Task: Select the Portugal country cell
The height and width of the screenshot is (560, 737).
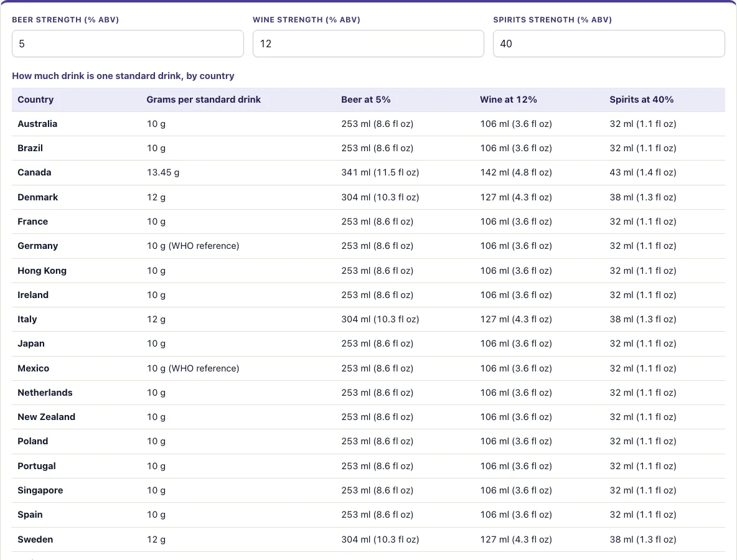Action: tap(37, 466)
